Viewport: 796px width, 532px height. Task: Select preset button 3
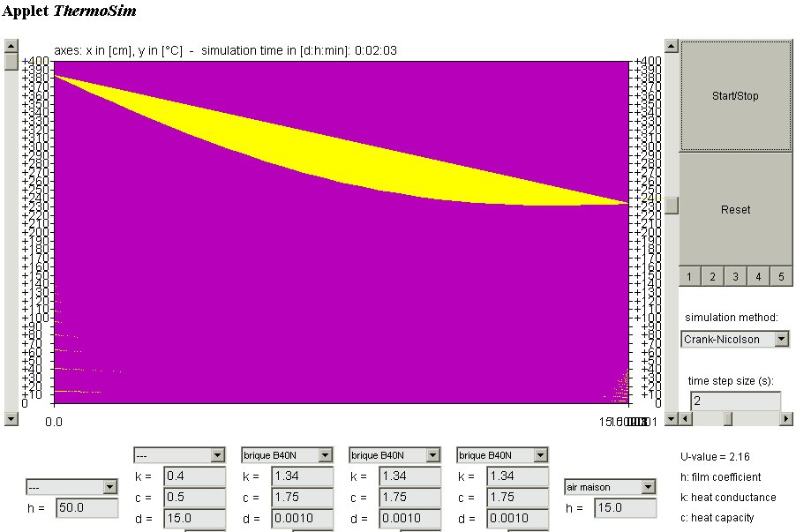point(735,277)
